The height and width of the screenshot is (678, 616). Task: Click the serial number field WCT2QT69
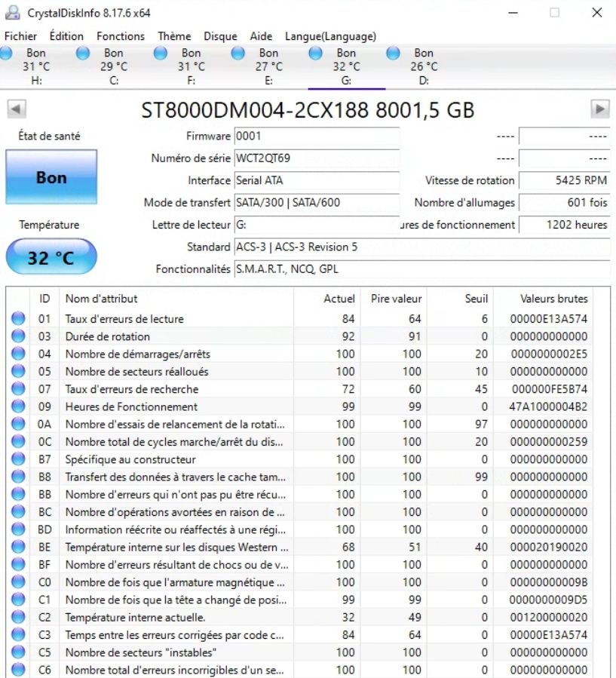[x=316, y=158]
